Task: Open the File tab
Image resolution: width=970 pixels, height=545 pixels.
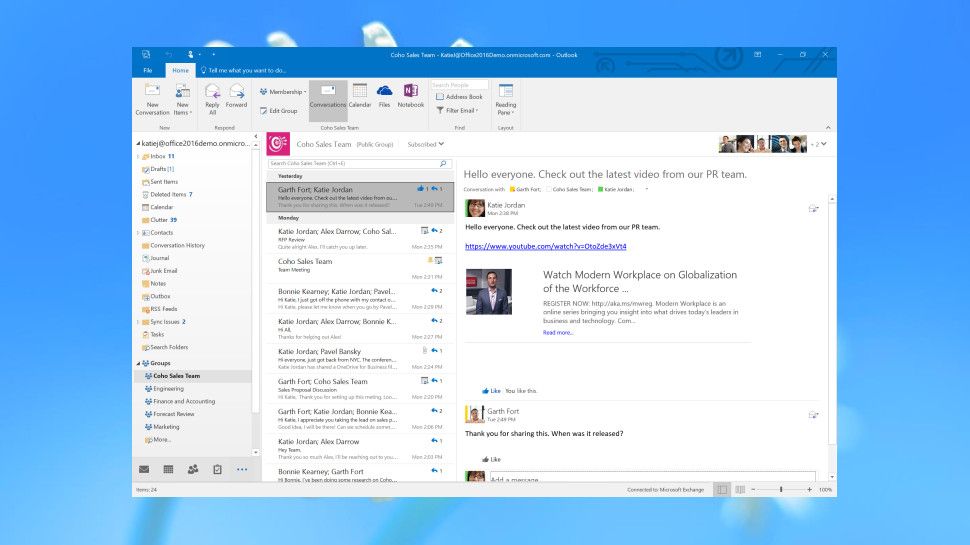Action: click(x=148, y=71)
